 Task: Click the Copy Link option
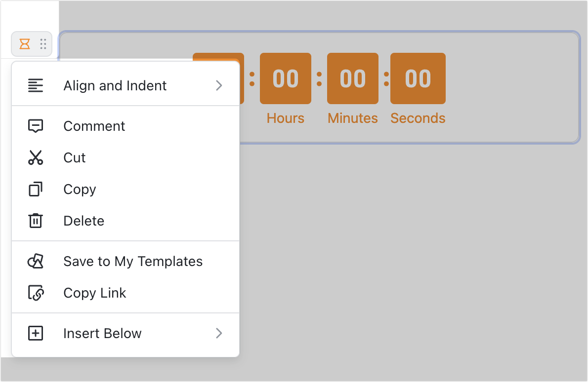95,293
